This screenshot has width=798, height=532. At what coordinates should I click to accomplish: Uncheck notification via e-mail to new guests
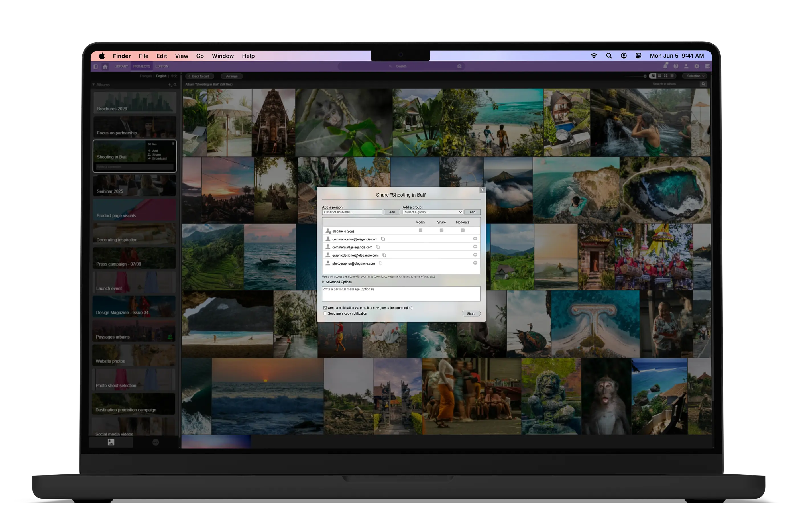click(325, 308)
